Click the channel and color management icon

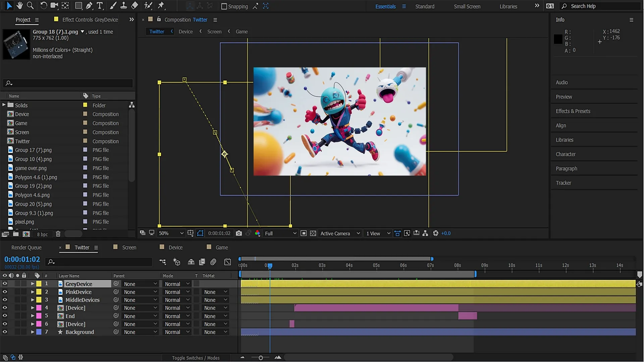click(257, 233)
